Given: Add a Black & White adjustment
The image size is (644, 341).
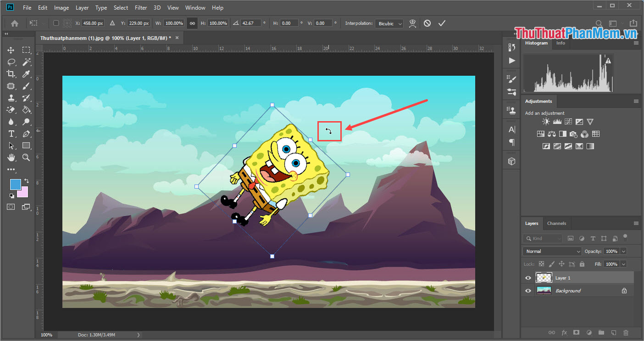Looking at the screenshot, I should coord(563,134).
